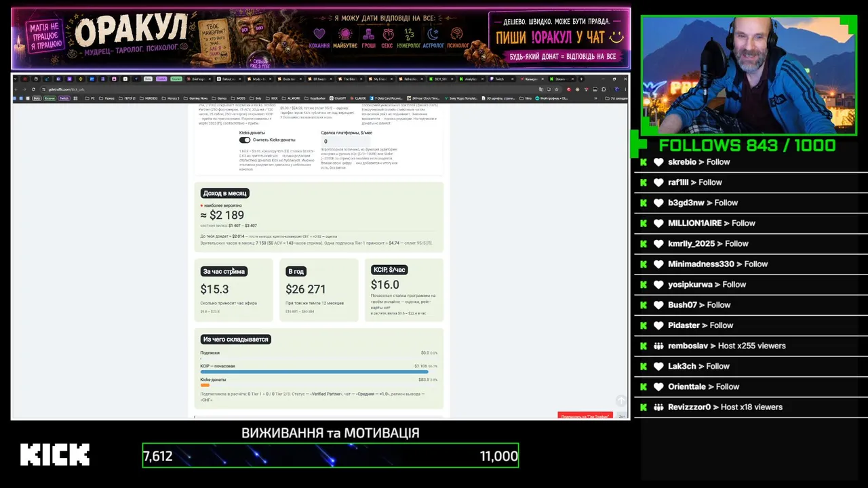Open the MODS bookmarks folder
This screenshot has width=868, height=488.
pyautogui.click(x=239, y=98)
